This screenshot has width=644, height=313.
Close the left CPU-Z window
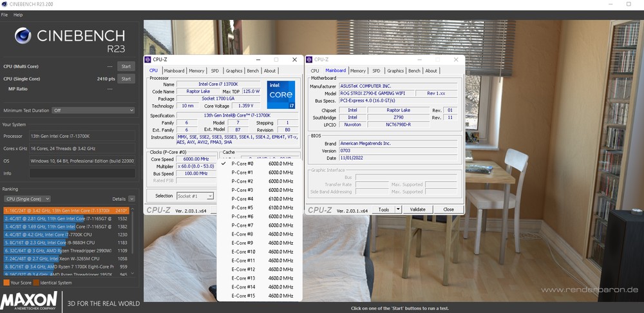tap(294, 59)
